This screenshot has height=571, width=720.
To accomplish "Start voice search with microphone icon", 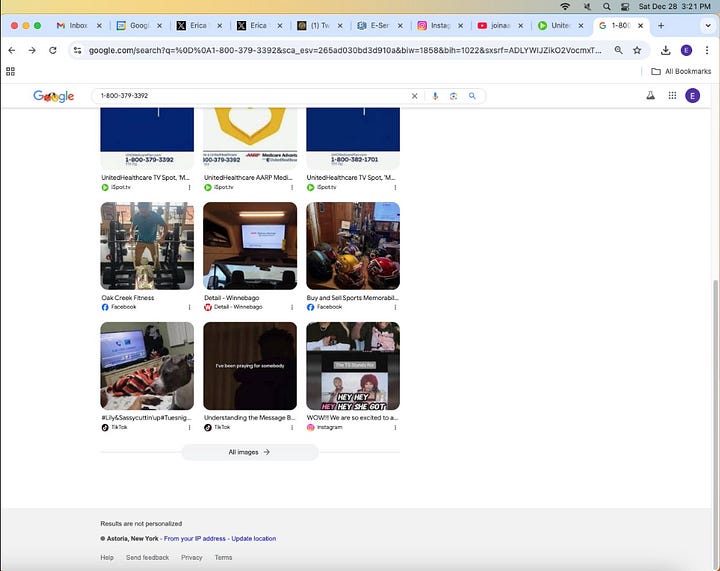I will (435, 96).
